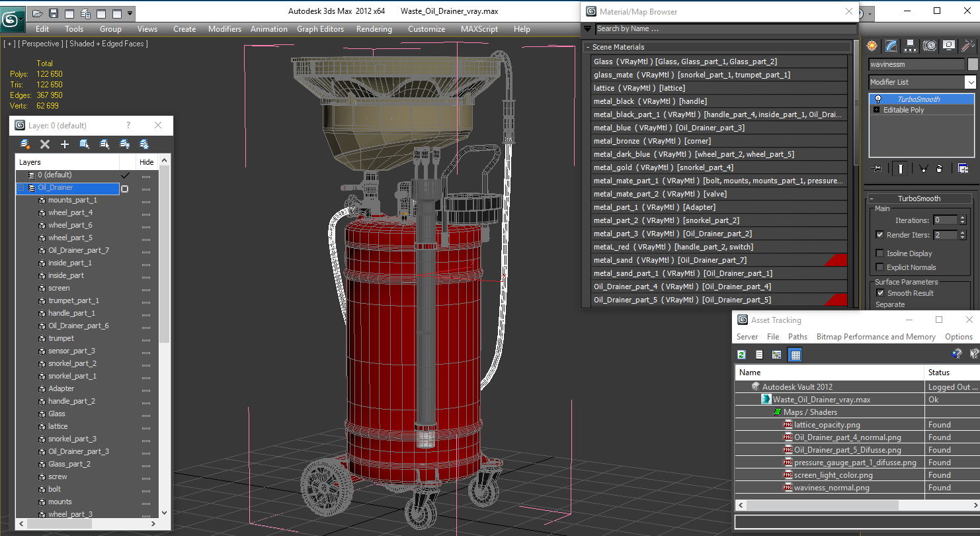Open the Rendering menu
Image resolution: width=980 pixels, height=536 pixels.
[374, 29]
